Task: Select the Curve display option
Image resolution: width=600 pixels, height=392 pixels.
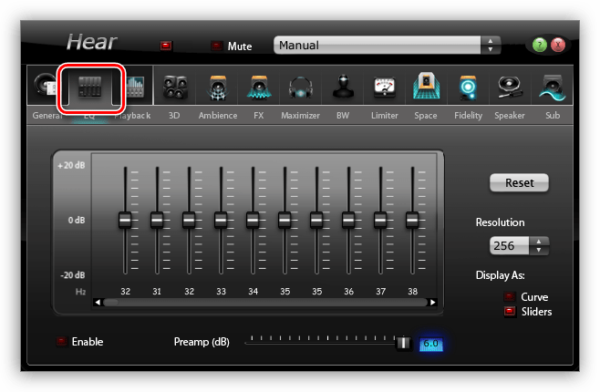Action: click(x=509, y=297)
